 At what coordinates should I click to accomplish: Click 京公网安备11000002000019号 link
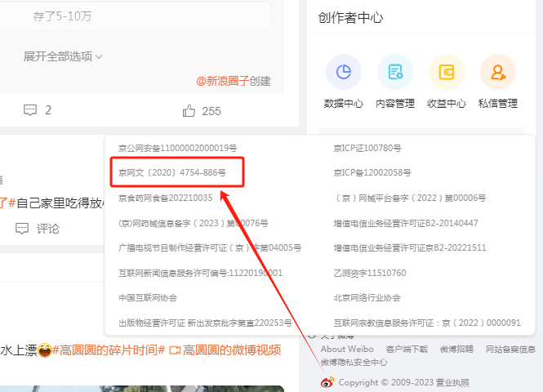click(178, 148)
